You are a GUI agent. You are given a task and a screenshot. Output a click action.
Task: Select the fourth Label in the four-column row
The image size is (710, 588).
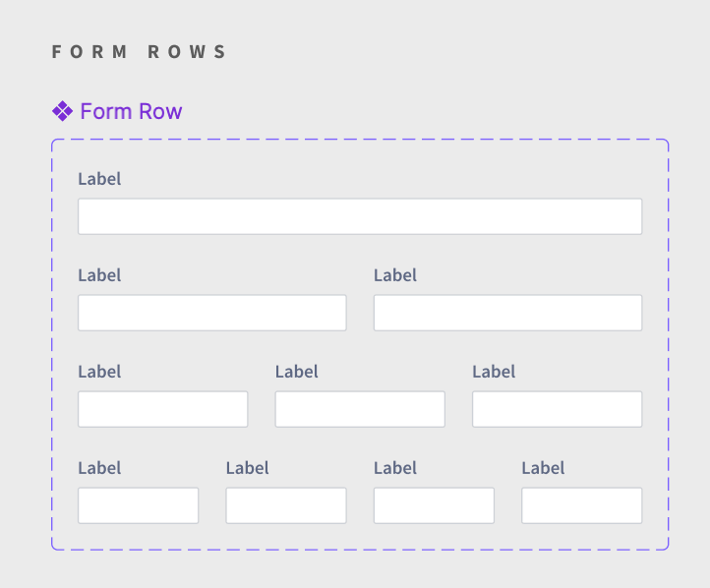click(543, 468)
